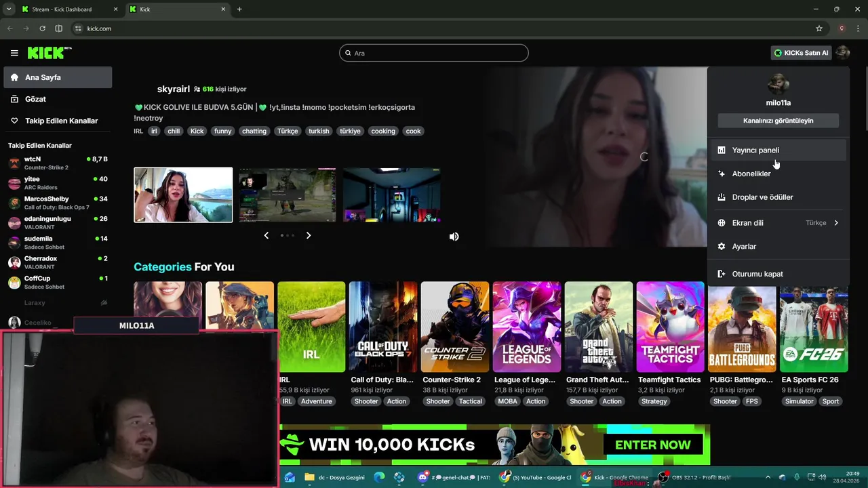Open Droplar ve ödüller menu entry

pyautogui.click(x=778, y=197)
